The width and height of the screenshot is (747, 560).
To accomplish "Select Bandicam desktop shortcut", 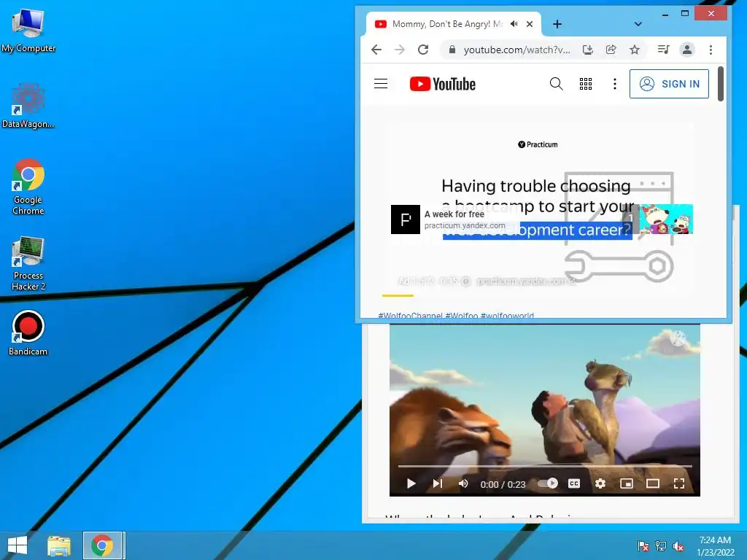I will [x=28, y=332].
